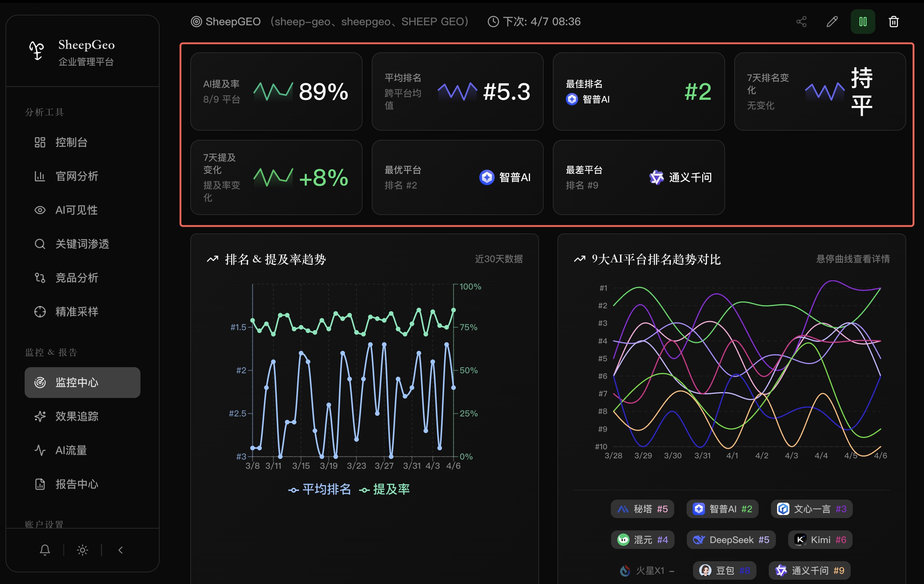Click the trend icon beside 9大AI平台排名趋势对比
Screen dimensions: 924x584
click(579, 259)
